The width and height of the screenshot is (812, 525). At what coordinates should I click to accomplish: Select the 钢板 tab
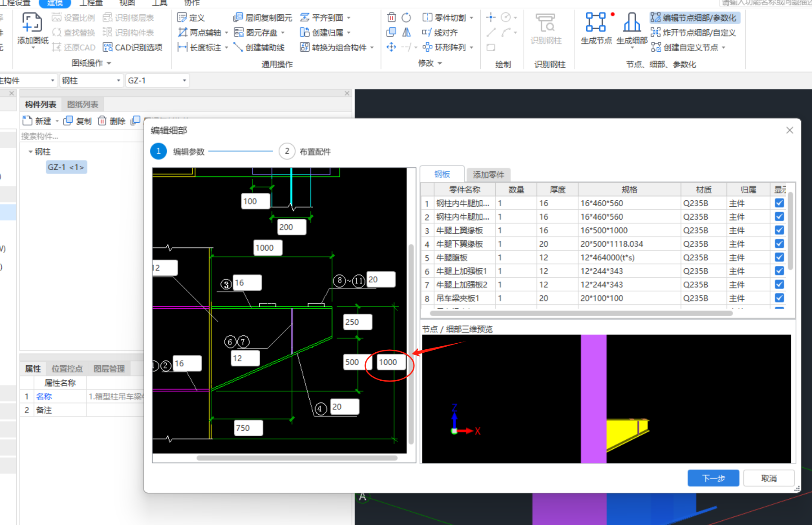tap(442, 174)
